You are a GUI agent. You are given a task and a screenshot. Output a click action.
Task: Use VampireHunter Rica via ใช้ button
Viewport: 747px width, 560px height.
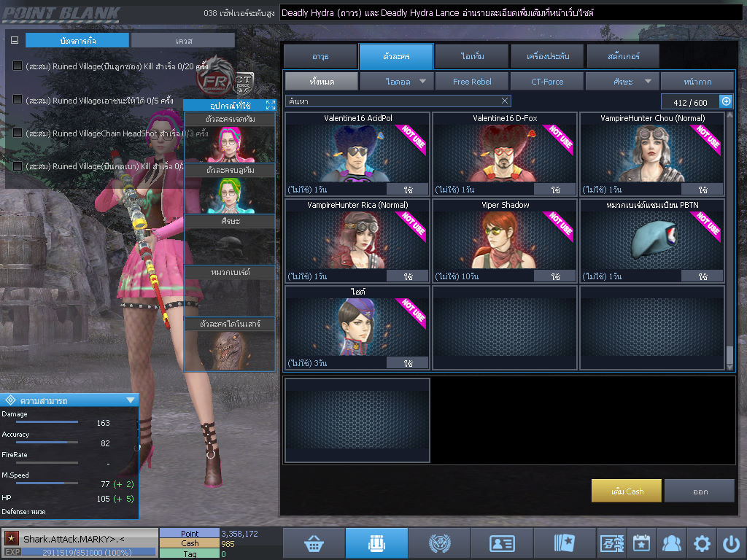[x=408, y=276]
